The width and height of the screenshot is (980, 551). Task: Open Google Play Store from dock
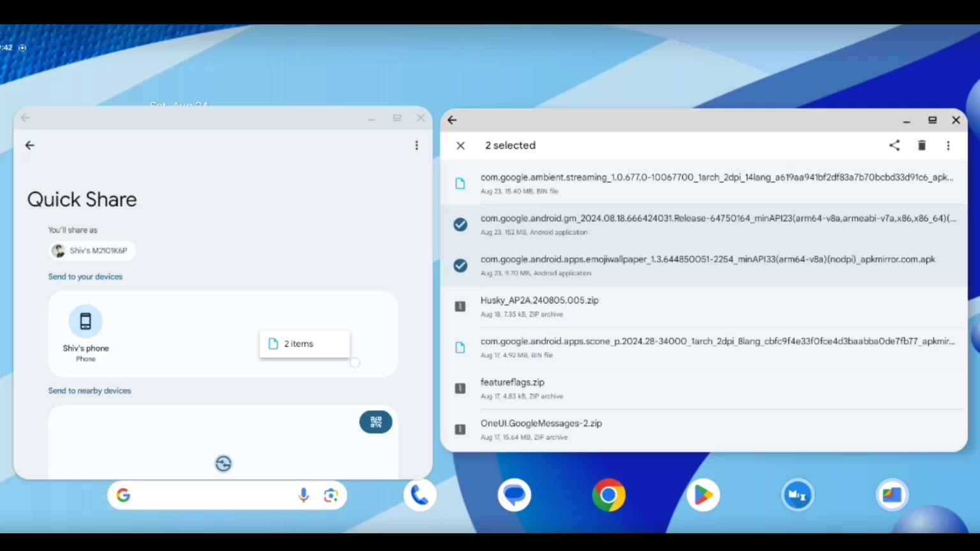[x=703, y=495]
